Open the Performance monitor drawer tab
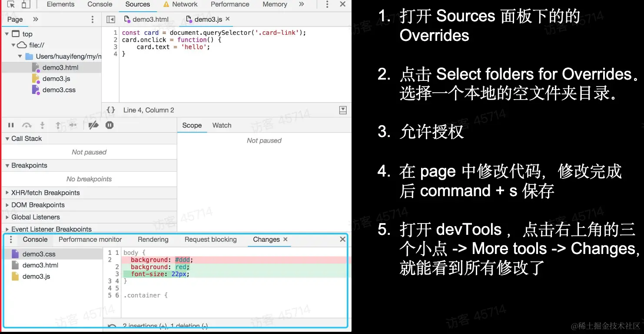Screen dimensions: 644x334 coord(90,240)
